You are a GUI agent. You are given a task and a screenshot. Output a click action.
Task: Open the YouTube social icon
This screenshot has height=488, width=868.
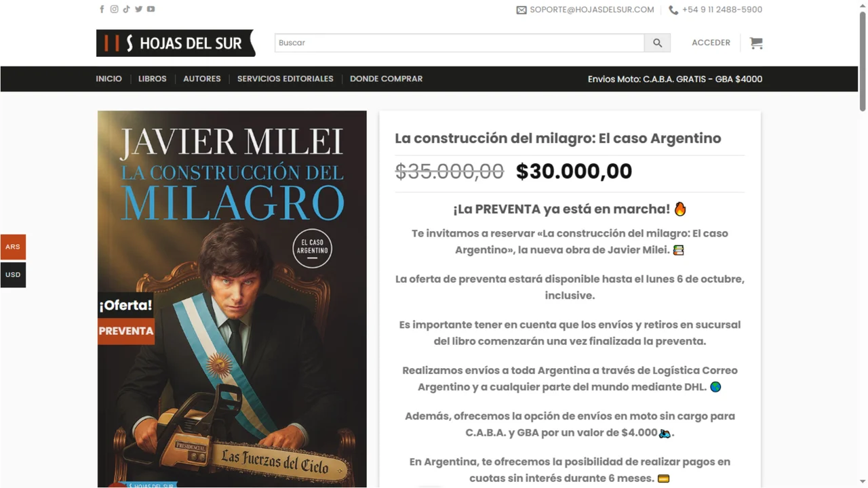coord(151,9)
